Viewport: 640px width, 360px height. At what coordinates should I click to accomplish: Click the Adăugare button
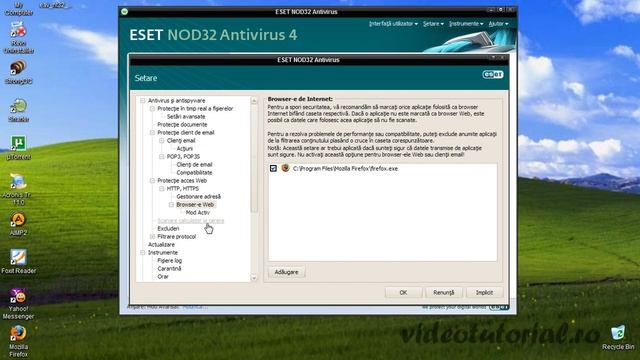click(x=287, y=272)
